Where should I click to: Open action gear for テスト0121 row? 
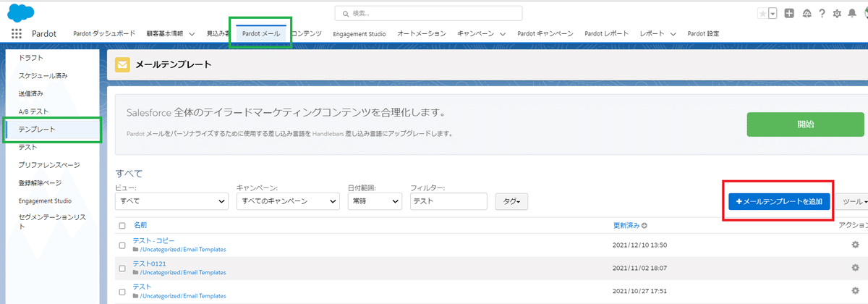855,268
